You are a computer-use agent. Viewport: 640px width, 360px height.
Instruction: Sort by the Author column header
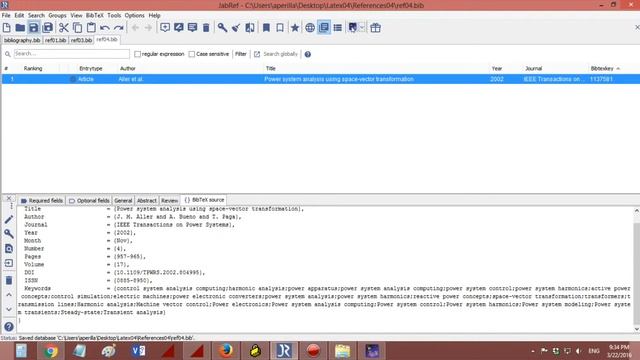(x=128, y=69)
